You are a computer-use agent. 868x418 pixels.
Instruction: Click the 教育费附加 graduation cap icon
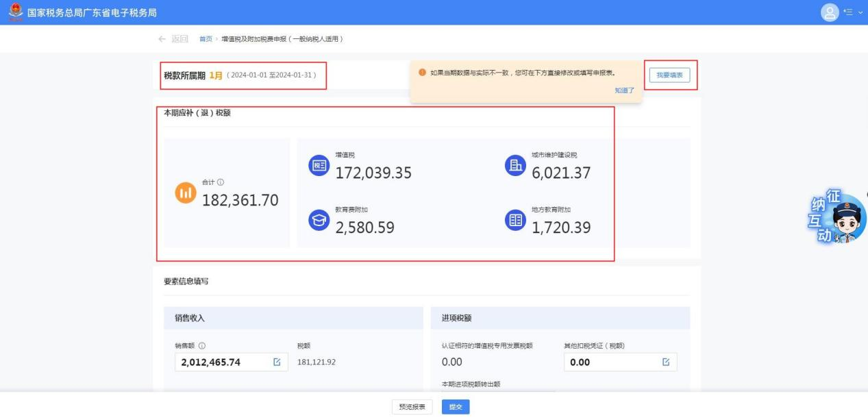click(x=319, y=220)
